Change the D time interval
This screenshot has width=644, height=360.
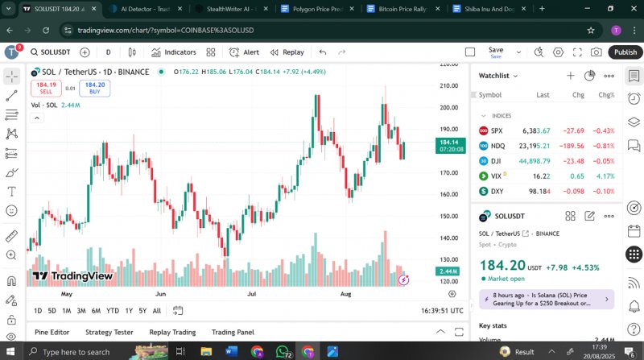click(x=109, y=52)
